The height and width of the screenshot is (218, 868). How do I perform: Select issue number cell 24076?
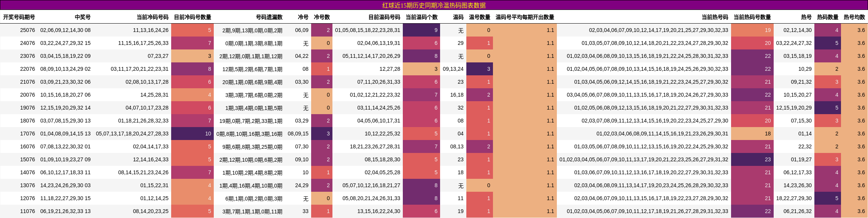point(27,43)
